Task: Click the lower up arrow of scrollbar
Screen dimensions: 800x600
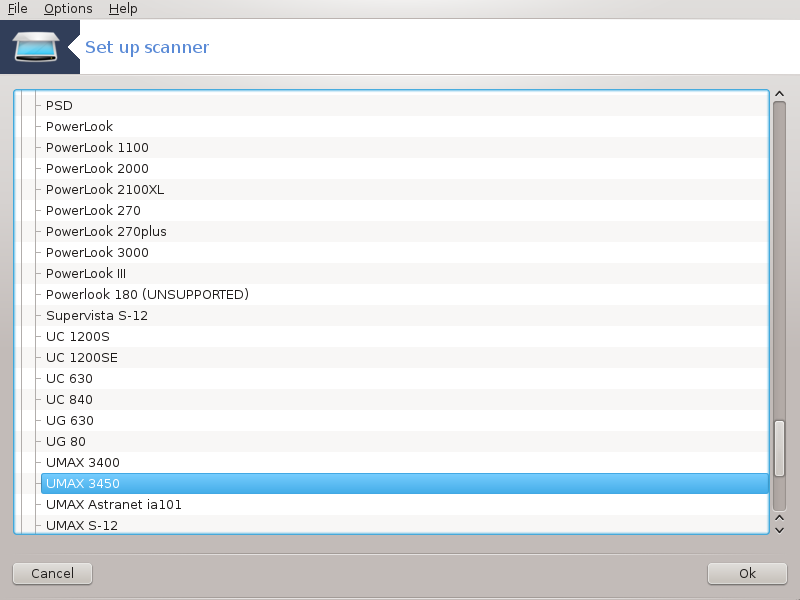Action: point(779,518)
